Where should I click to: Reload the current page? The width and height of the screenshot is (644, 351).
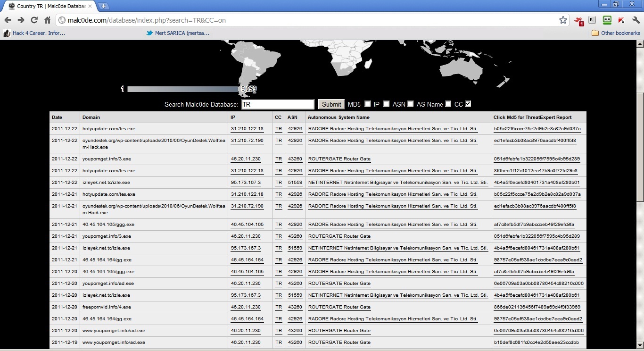pos(34,20)
